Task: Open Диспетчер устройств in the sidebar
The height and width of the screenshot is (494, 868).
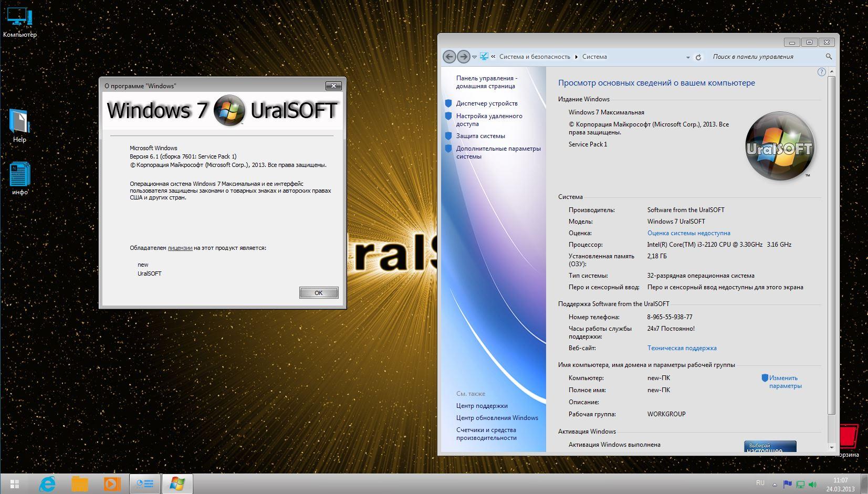Action: pos(486,103)
